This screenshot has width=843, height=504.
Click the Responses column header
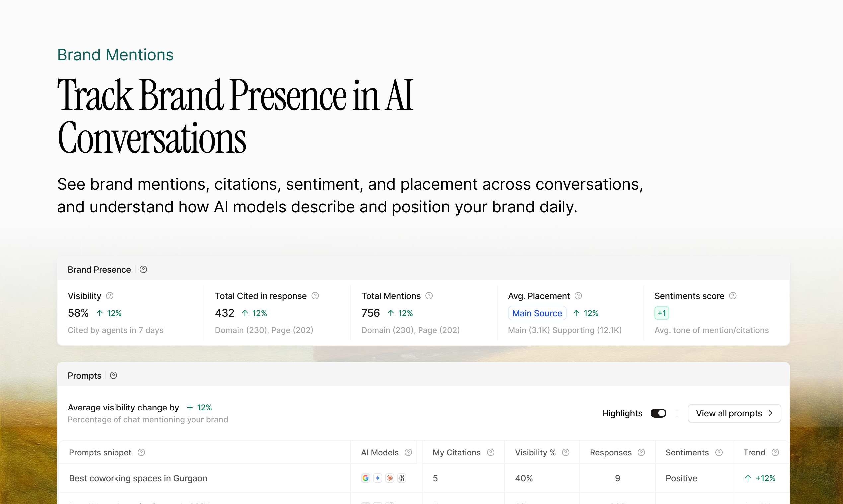(611, 452)
